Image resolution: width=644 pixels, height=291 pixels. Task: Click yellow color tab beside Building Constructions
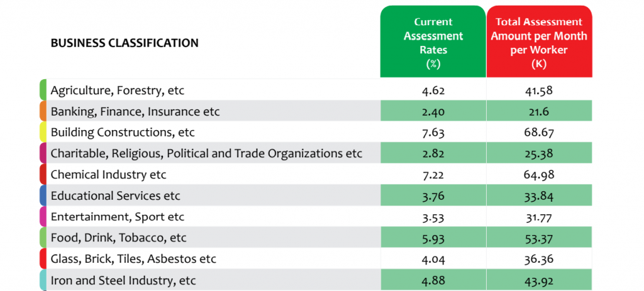click(43, 132)
